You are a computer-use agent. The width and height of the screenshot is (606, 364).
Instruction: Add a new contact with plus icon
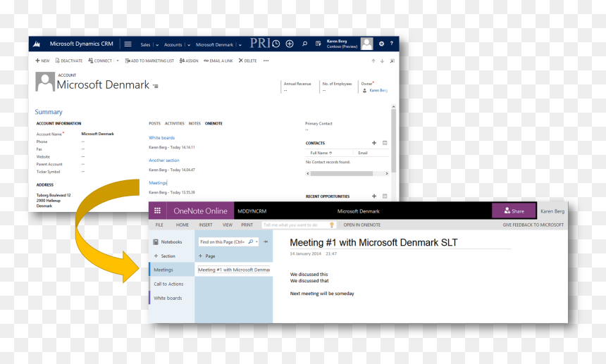(374, 143)
